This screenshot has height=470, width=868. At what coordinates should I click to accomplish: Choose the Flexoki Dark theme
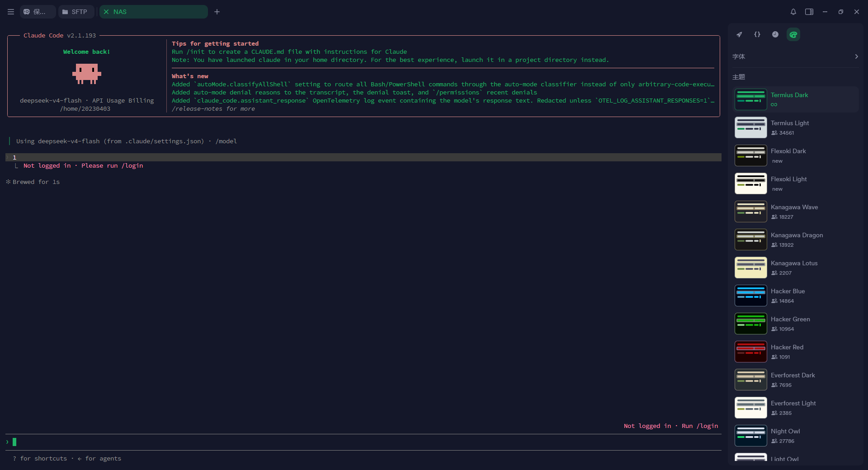[x=795, y=155]
